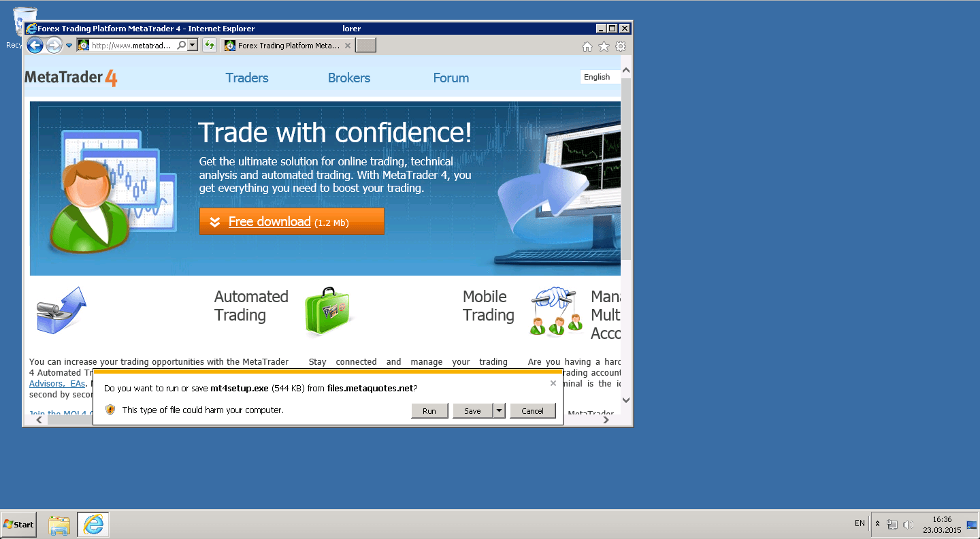Click the orange Free download button

292,222
